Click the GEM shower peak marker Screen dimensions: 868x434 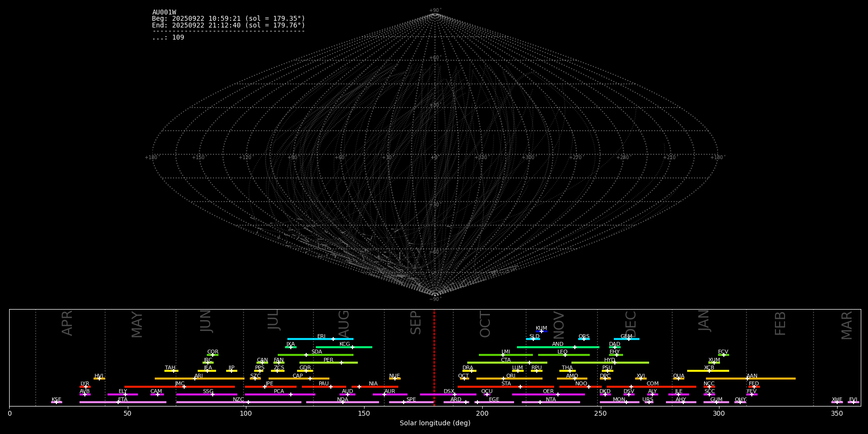tap(628, 339)
